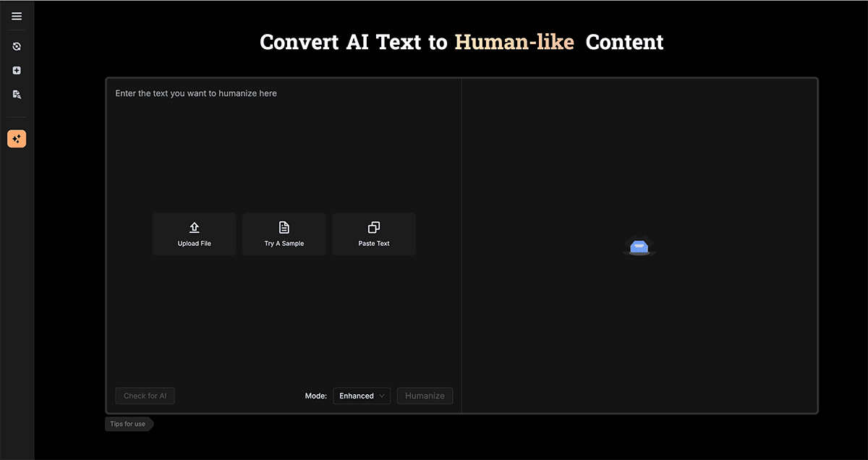
Task: Click the Try A Sample button
Action: [x=284, y=234]
